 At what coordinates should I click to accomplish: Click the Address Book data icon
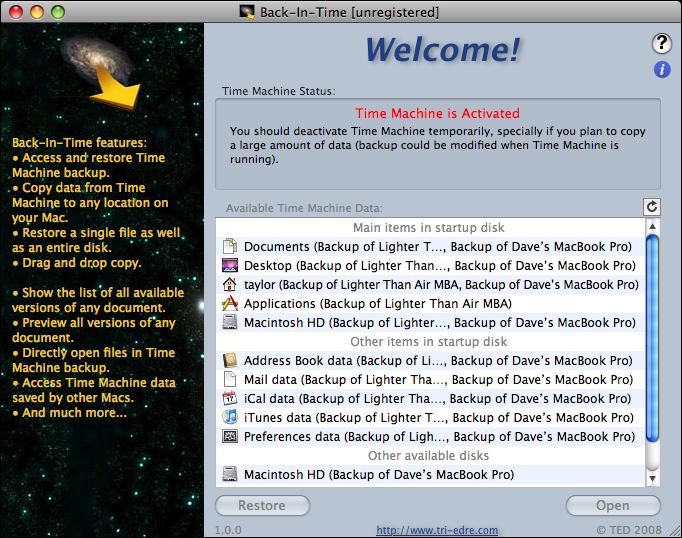coord(230,360)
